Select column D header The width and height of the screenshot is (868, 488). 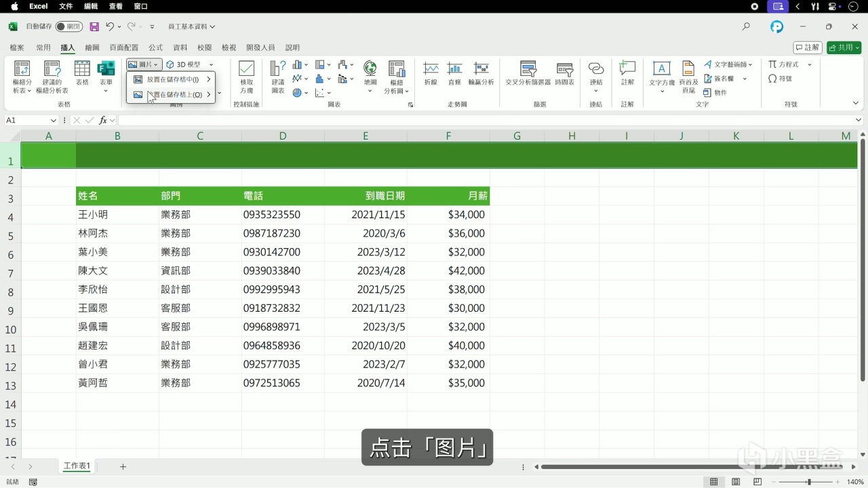pos(283,136)
